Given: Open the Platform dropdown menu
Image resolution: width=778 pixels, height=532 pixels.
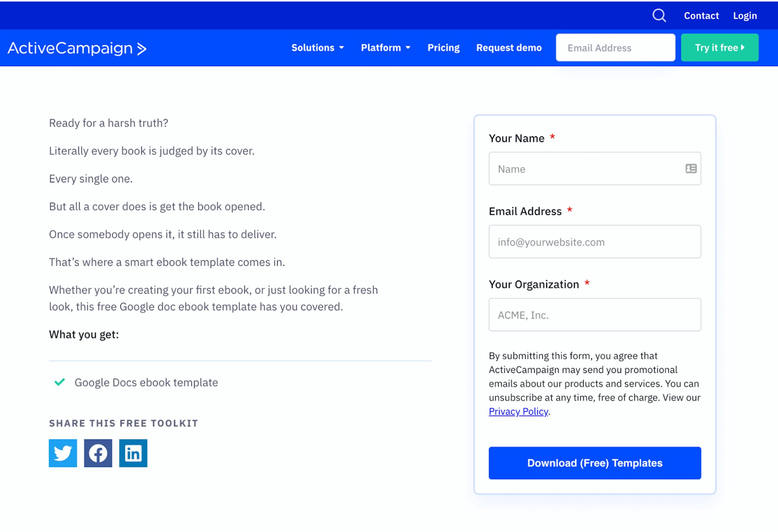Looking at the screenshot, I should tap(385, 48).
